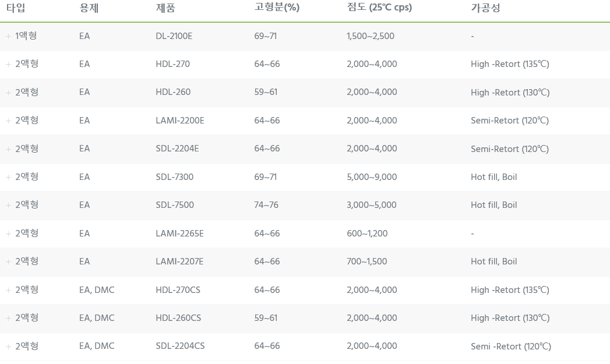Click viscosity 1,500~2,500 for DL-2100E
Image resolution: width=610 pixels, height=364 pixels.
click(x=371, y=36)
